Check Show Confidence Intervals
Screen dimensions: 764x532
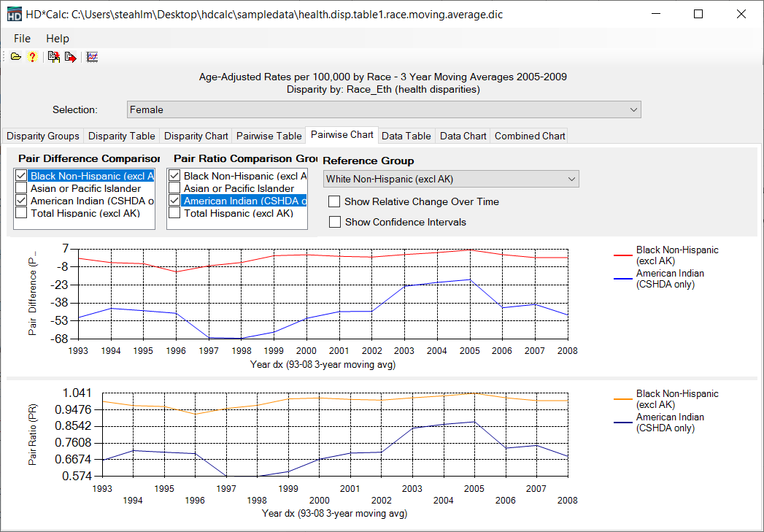(334, 222)
